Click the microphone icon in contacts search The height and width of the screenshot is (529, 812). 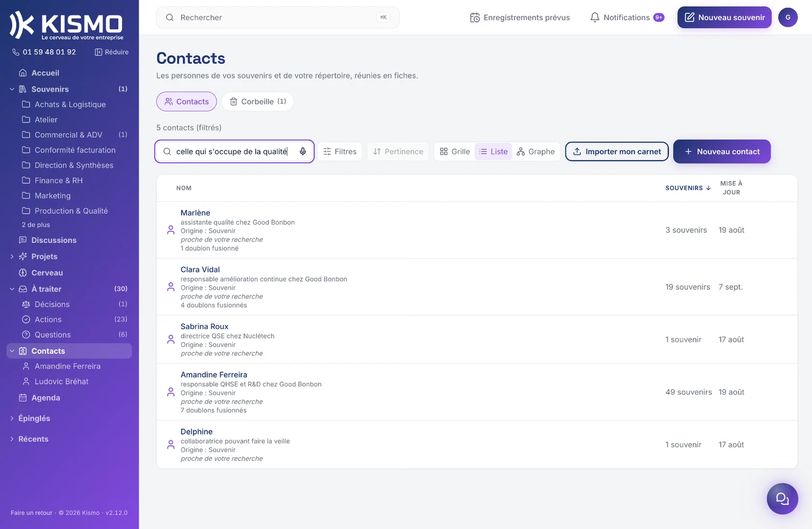click(x=303, y=151)
